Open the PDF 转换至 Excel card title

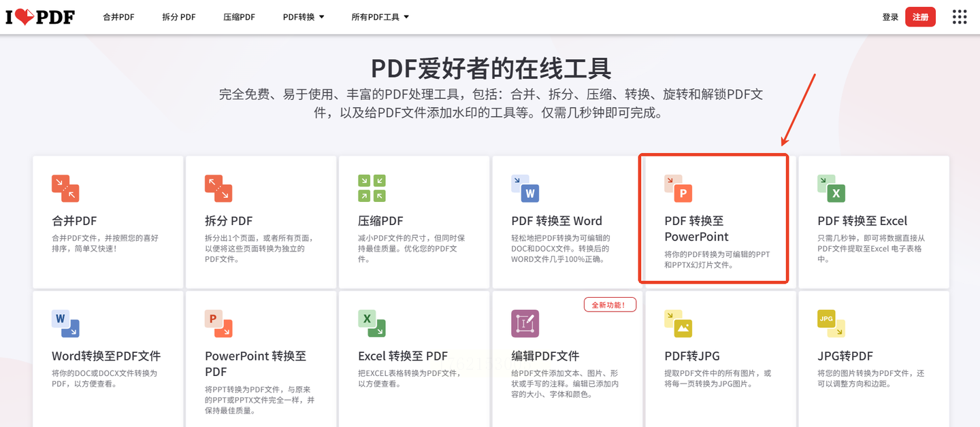point(862,221)
